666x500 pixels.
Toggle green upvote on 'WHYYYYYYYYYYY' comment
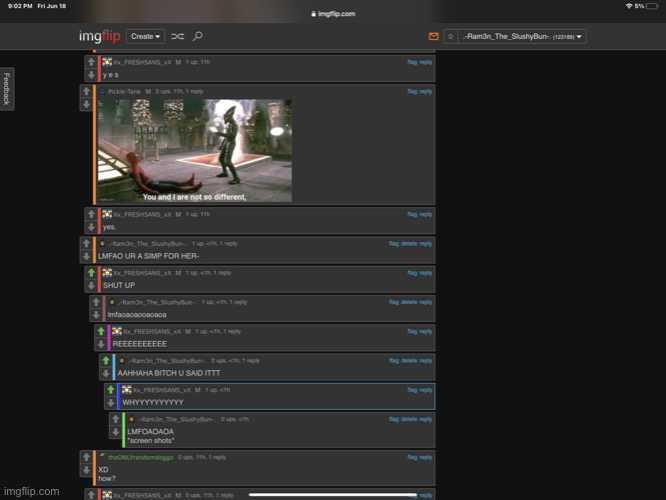point(111,390)
